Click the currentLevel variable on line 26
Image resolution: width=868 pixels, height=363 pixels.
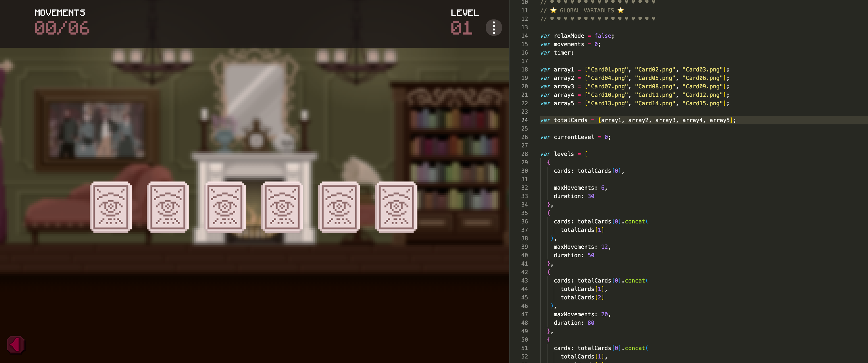574,137
